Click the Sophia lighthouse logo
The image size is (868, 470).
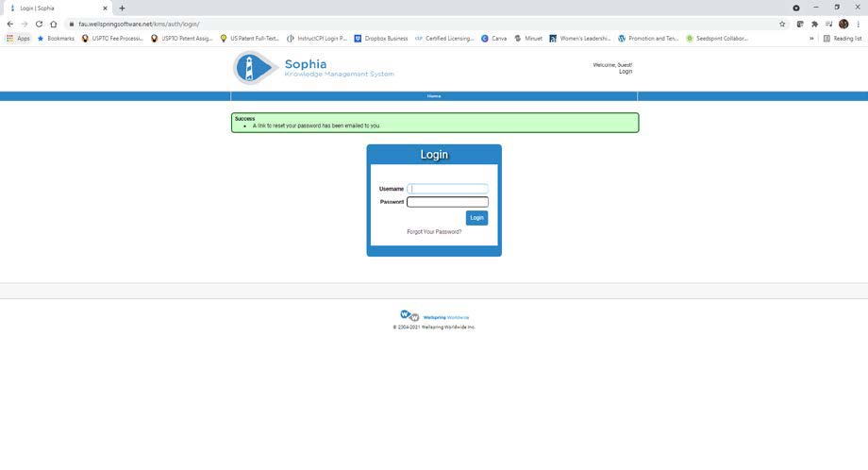click(254, 68)
